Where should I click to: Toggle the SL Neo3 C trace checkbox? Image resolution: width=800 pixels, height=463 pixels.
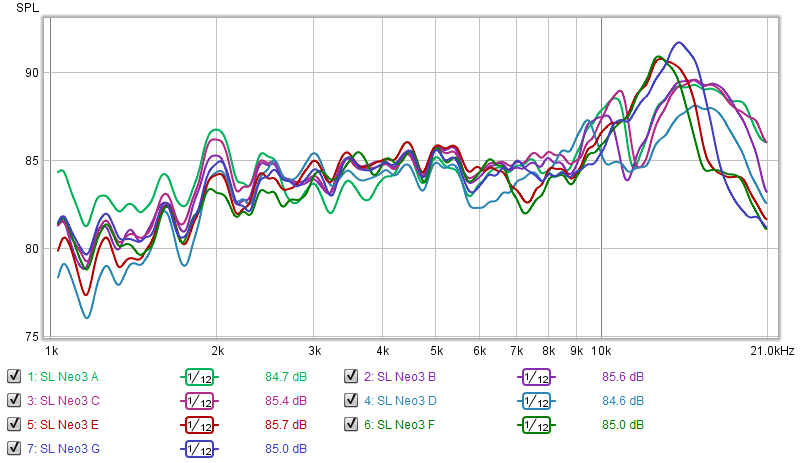coord(14,401)
